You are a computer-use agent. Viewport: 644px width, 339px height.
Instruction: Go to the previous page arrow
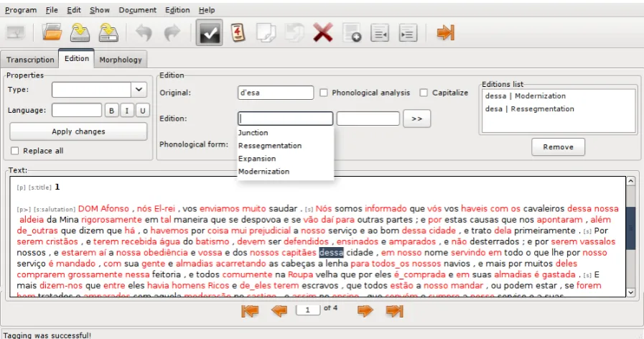tap(279, 311)
